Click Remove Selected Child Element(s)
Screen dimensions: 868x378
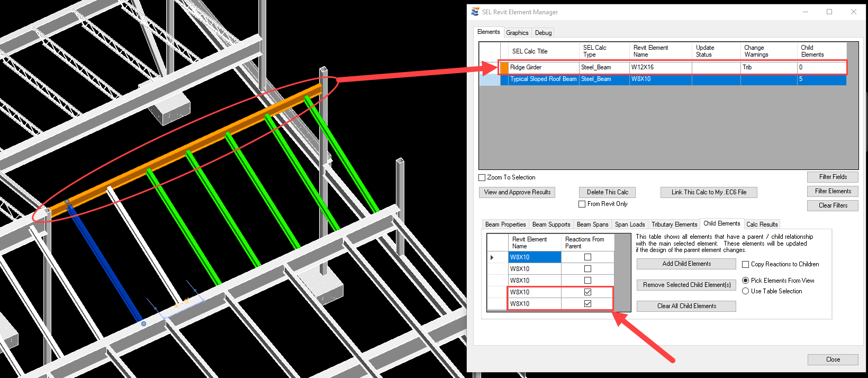686,285
